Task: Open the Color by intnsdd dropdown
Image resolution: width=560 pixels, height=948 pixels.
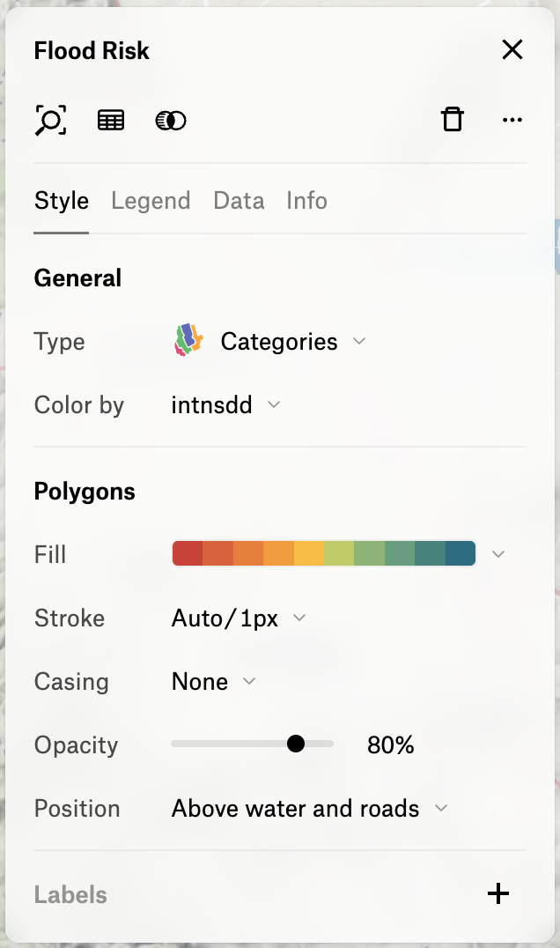Action: point(226,405)
